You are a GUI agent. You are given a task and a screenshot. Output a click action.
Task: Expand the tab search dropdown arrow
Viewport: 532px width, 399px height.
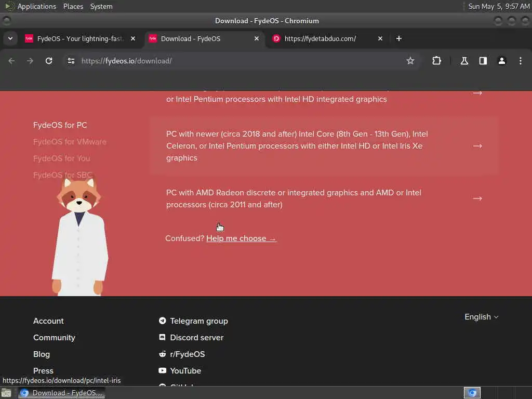point(10,38)
